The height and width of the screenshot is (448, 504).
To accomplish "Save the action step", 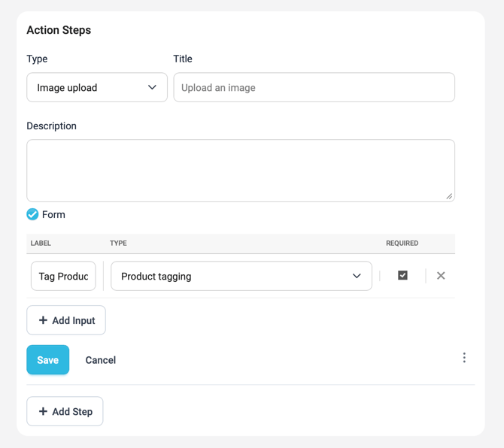I will coord(47,360).
